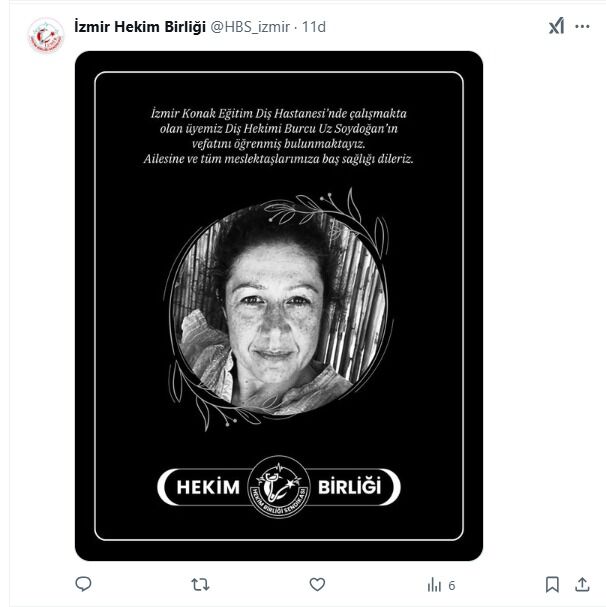The height and width of the screenshot is (607, 606).
Task: Like the post with the heart icon
Action: pos(317,585)
